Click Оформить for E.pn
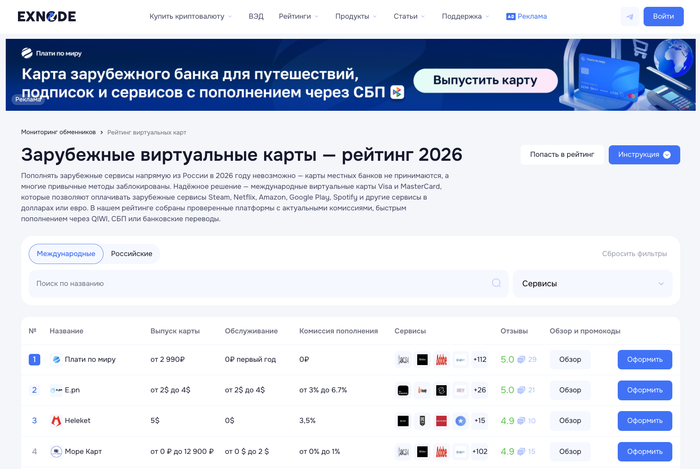Screen dimensions: 700x469 tap(645, 390)
